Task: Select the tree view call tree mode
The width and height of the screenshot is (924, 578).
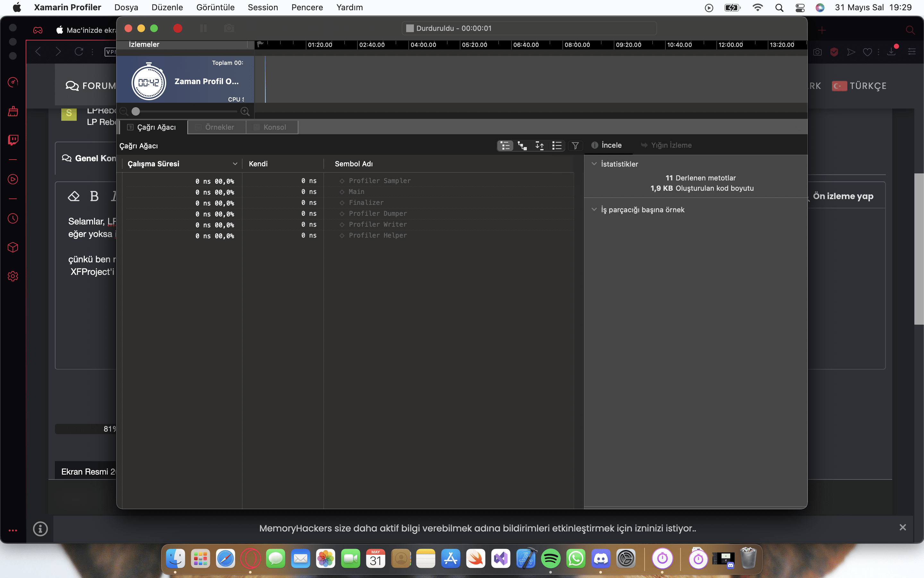Action: click(505, 146)
